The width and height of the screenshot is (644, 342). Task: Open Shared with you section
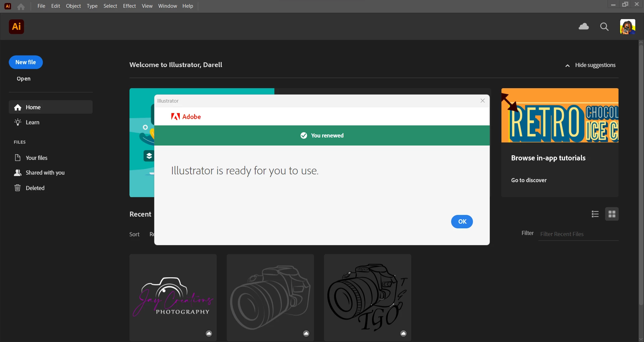click(51, 173)
